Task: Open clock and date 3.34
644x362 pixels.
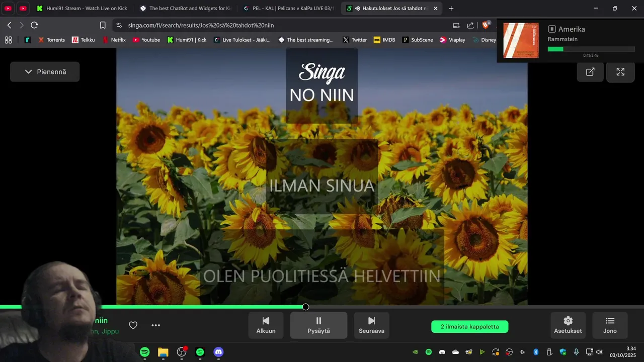Action: [x=623, y=352]
